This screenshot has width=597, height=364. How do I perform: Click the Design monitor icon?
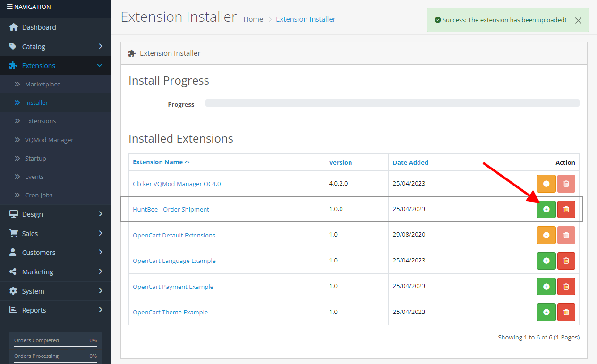click(x=13, y=214)
